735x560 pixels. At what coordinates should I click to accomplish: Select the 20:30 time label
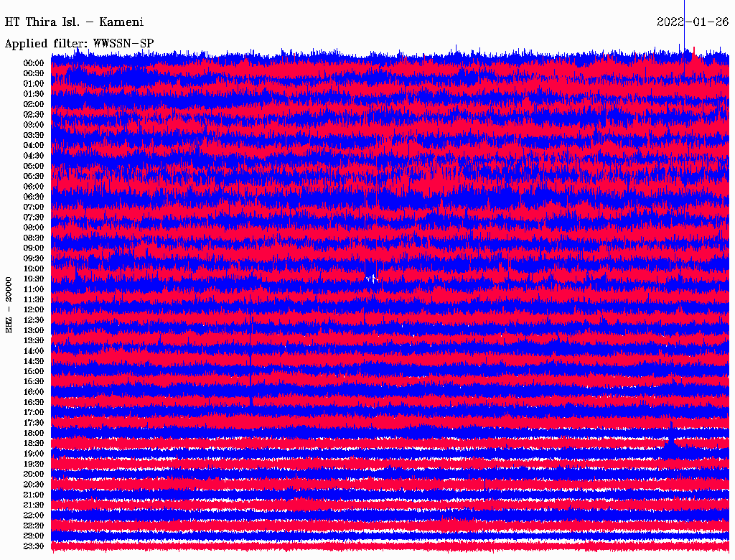pyautogui.click(x=34, y=485)
